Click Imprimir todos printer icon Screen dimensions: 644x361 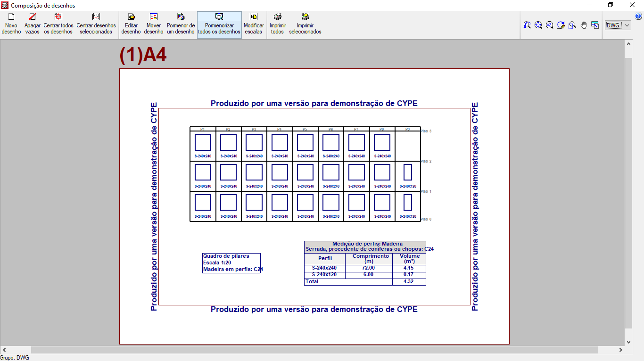click(278, 16)
